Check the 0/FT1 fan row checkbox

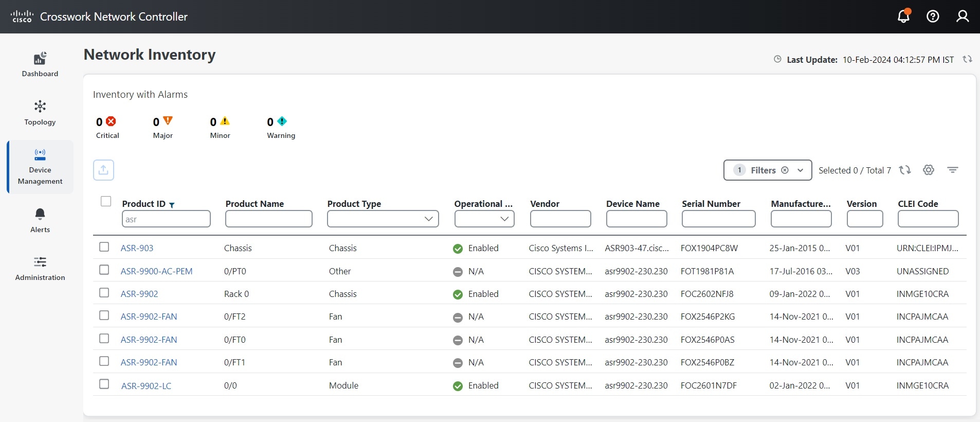pyautogui.click(x=104, y=361)
